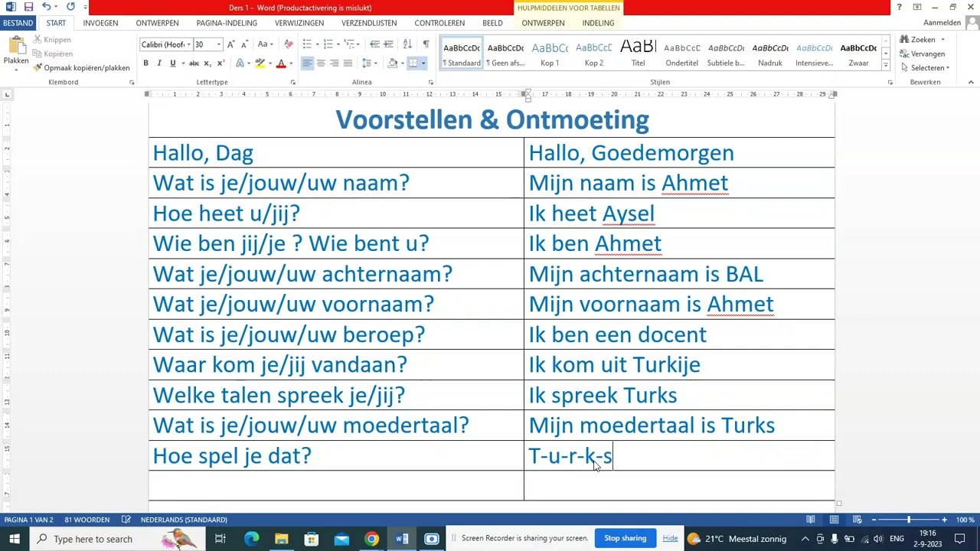This screenshot has width=980, height=551.
Task: Decrease paragraph indent
Action: pyautogui.click(x=374, y=44)
